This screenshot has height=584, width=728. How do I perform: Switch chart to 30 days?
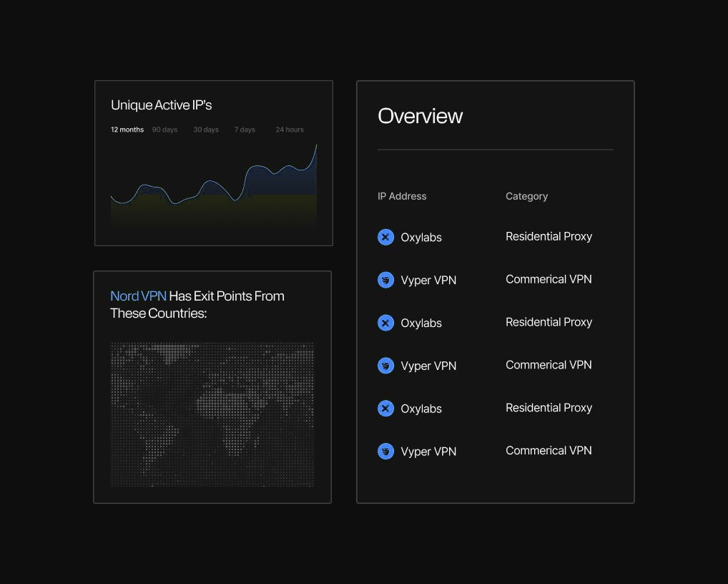click(x=206, y=130)
